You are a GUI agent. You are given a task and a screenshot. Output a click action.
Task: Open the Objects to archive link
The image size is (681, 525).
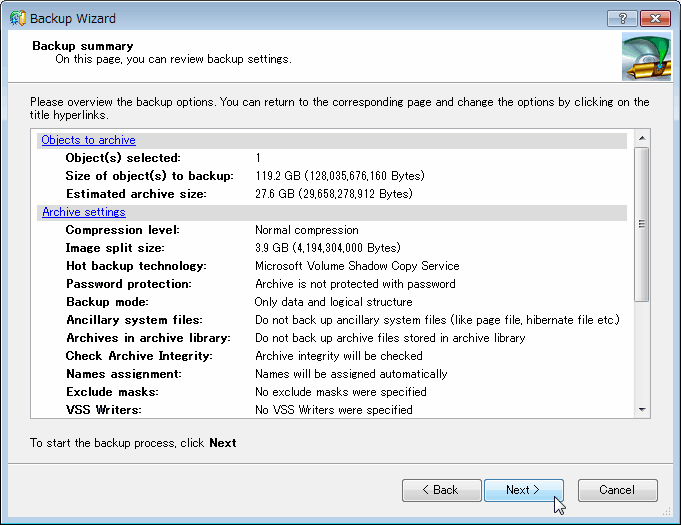[x=88, y=140]
